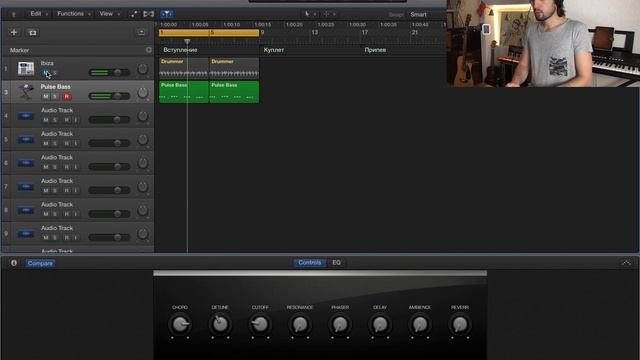Click the yellow cycle range bar
Image resolution: width=640 pixels, height=360 pixels.
pos(209,33)
